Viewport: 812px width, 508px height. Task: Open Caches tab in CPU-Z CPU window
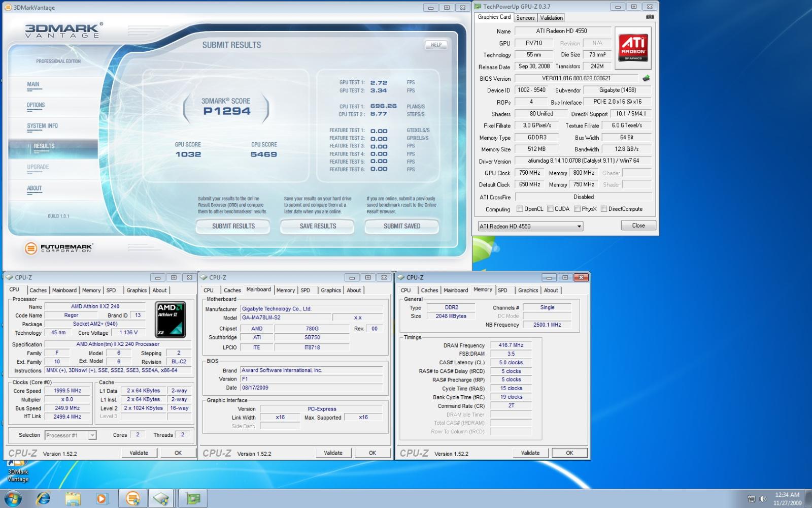(x=38, y=290)
